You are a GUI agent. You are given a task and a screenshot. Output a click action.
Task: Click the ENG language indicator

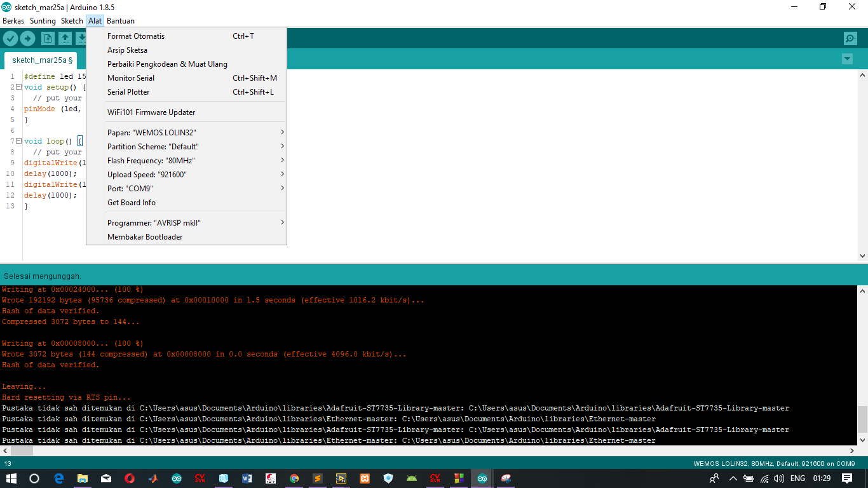click(797, 478)
